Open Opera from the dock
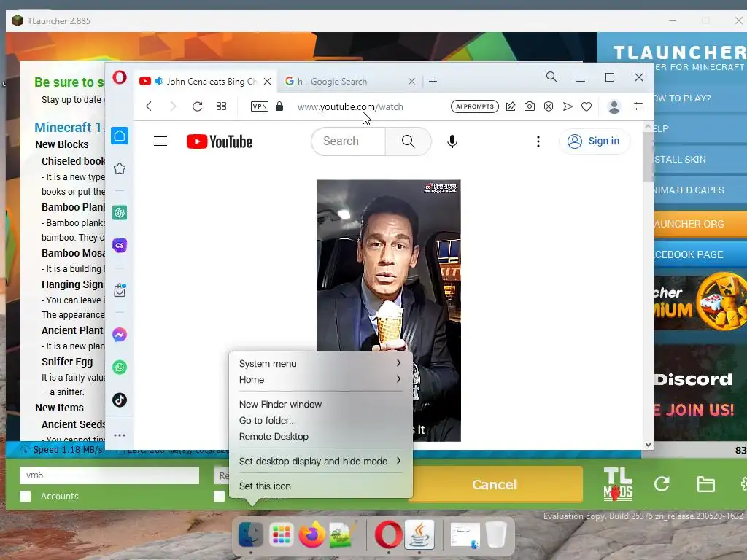This screenshot has height=560, width=747. point(388,534)
